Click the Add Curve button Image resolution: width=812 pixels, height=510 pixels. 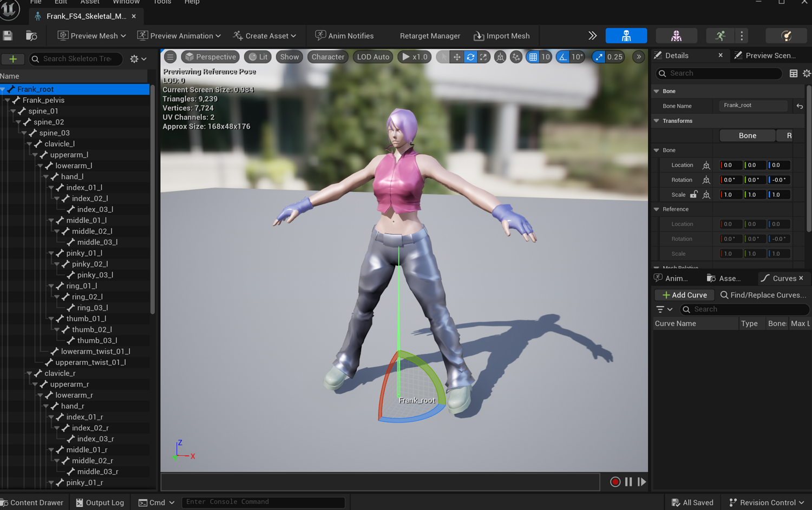685,295
